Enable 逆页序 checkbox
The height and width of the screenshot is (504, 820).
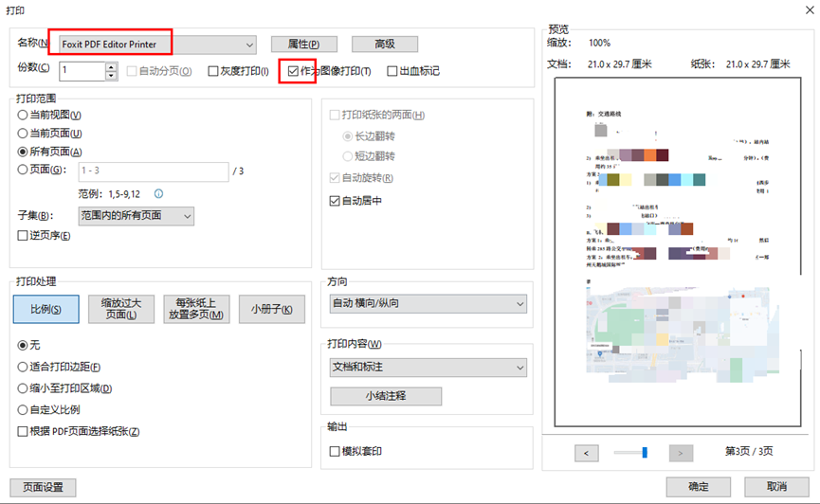(23, 235)
